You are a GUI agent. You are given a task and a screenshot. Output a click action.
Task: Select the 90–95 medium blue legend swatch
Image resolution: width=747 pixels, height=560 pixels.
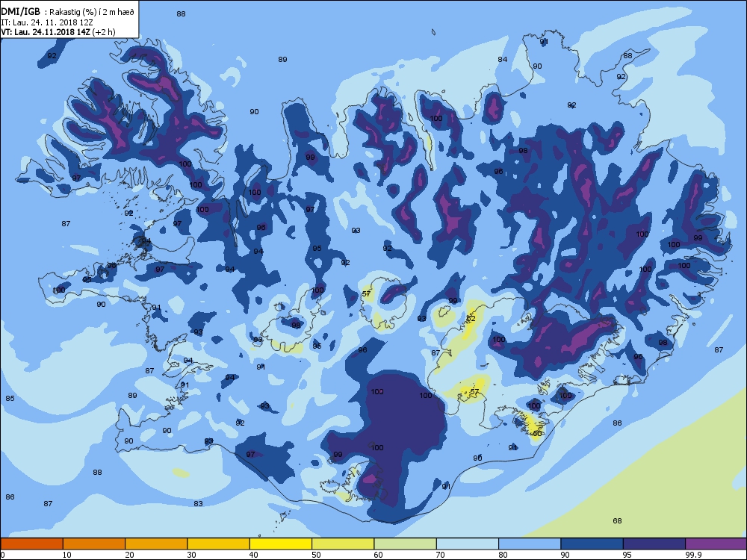(x=592, y=544)
